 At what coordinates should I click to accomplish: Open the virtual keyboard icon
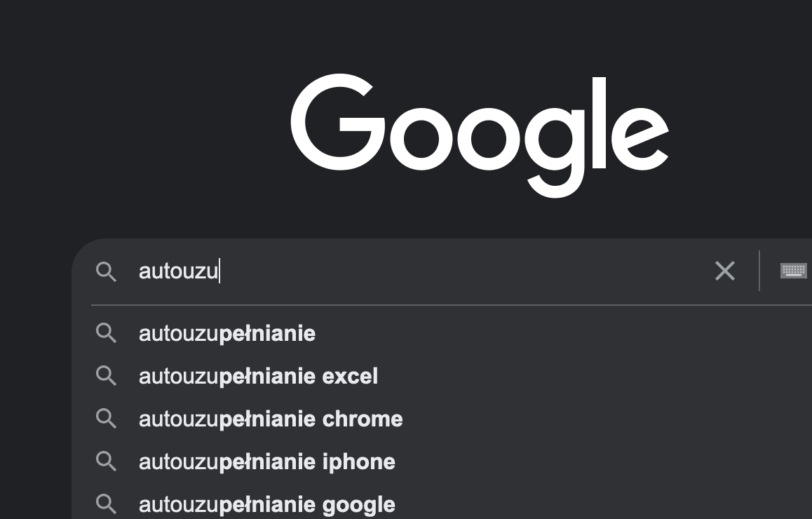pos(792,271)
